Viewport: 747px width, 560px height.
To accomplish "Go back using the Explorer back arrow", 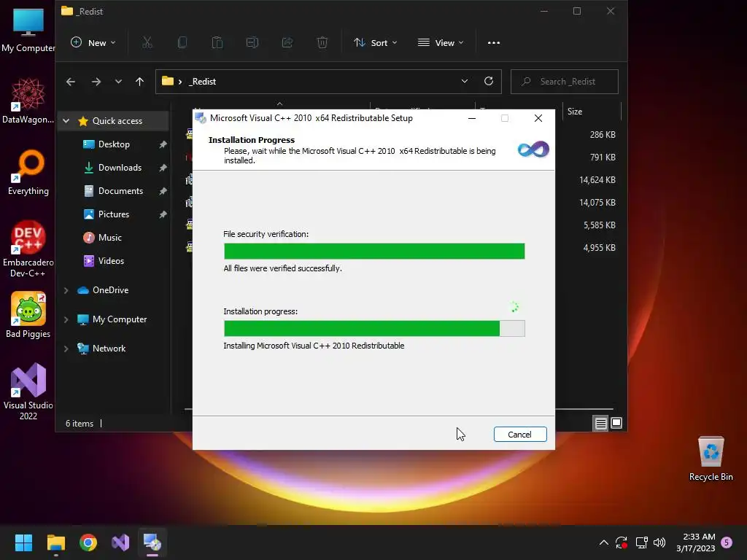I will tap(71, 82).
